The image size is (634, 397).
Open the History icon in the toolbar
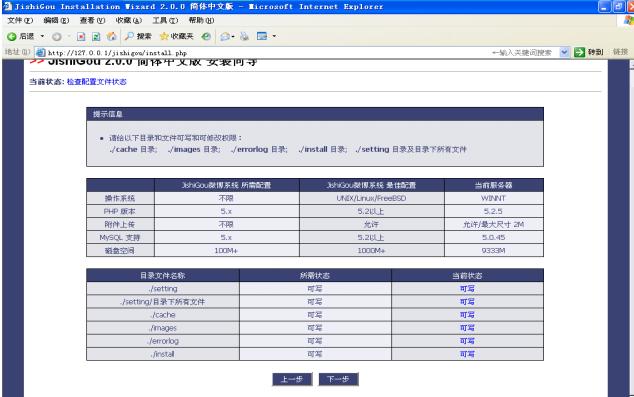click(206, 36)
